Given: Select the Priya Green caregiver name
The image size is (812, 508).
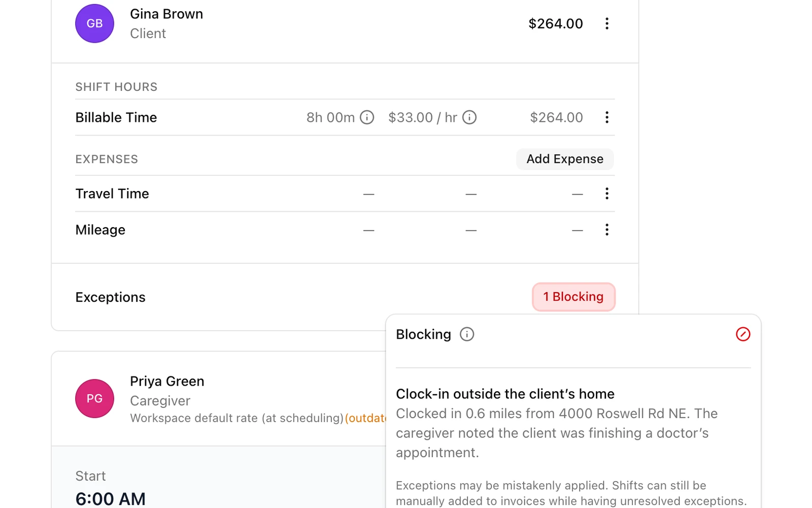Looking at the screenshot, I should click(x=167, y=382).
